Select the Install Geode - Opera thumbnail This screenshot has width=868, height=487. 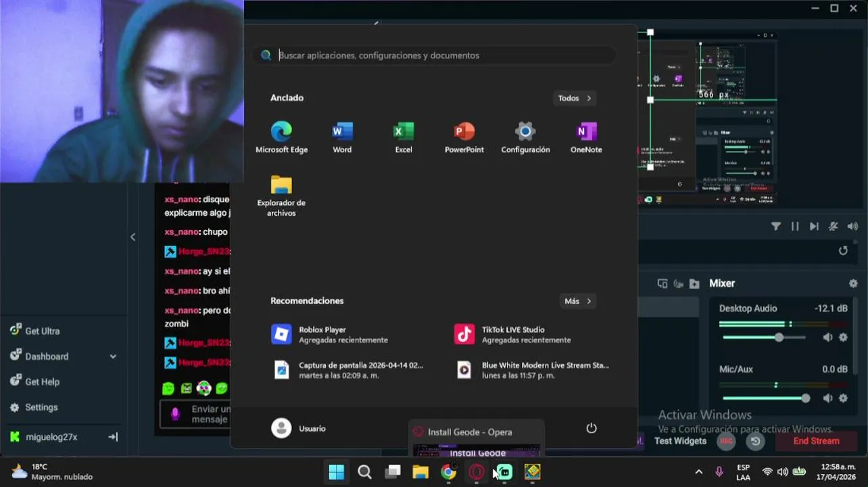pos(477,440)
